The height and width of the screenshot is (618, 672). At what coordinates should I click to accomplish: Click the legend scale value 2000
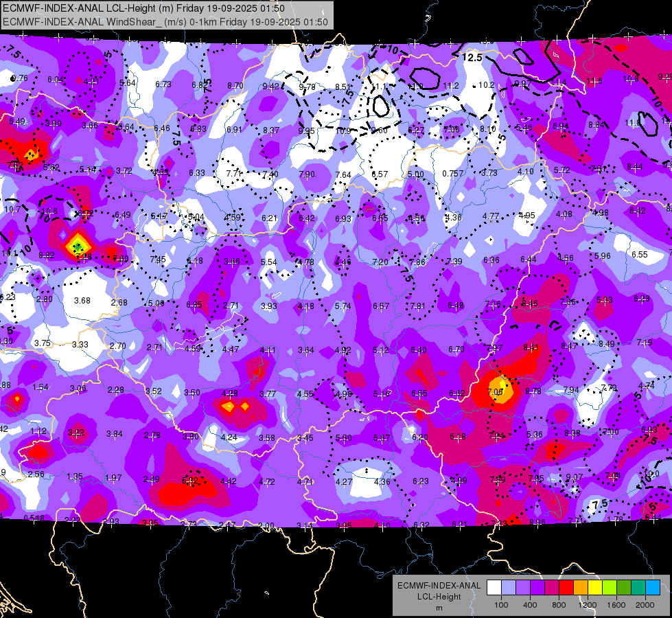(645, 605)
